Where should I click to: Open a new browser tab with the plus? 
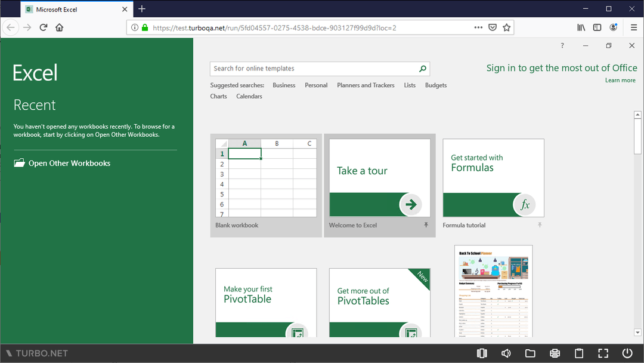pyautogui.click(x=141, y=8)
